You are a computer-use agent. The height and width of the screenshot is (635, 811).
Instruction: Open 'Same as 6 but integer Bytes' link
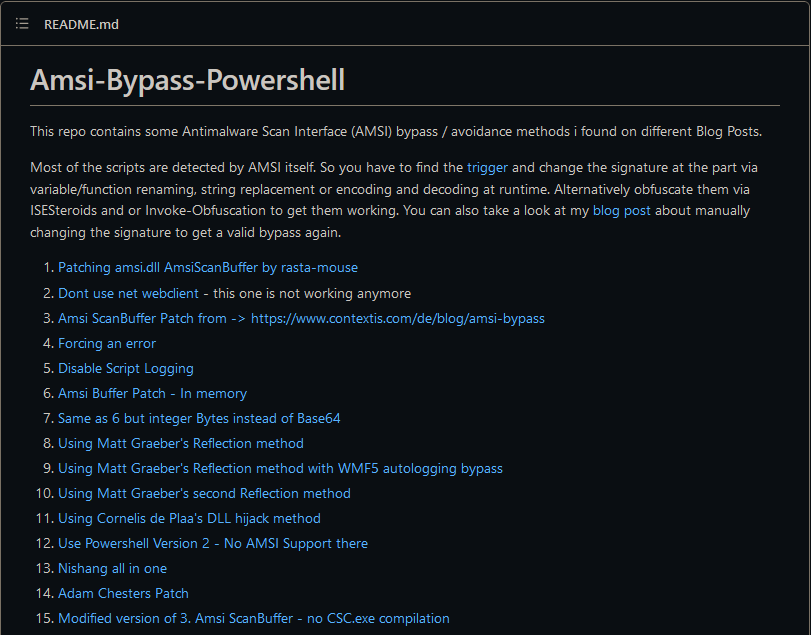pos(199,418)
